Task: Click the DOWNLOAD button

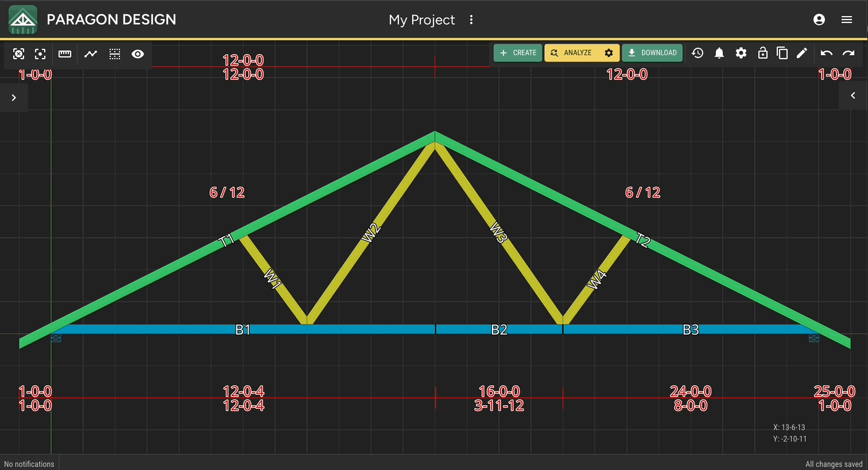Action: (x=652, y=53)
